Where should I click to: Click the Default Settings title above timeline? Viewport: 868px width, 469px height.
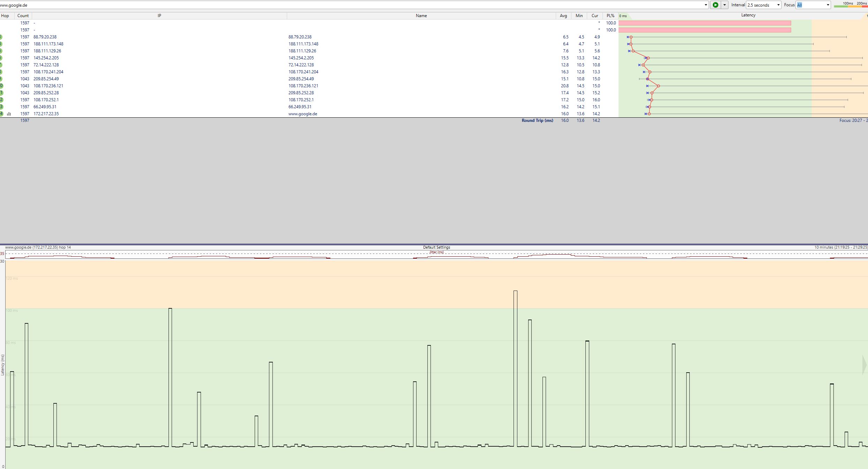click(x=436, y=247)
